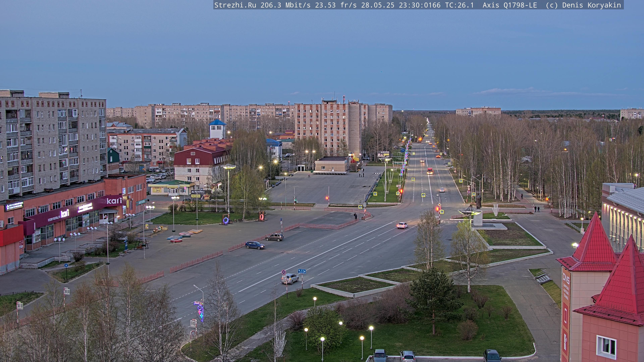Viewport: 644px width, 362px height.
Task: Click the "28.05.25" date stamp
Action: tap(378, 5)
